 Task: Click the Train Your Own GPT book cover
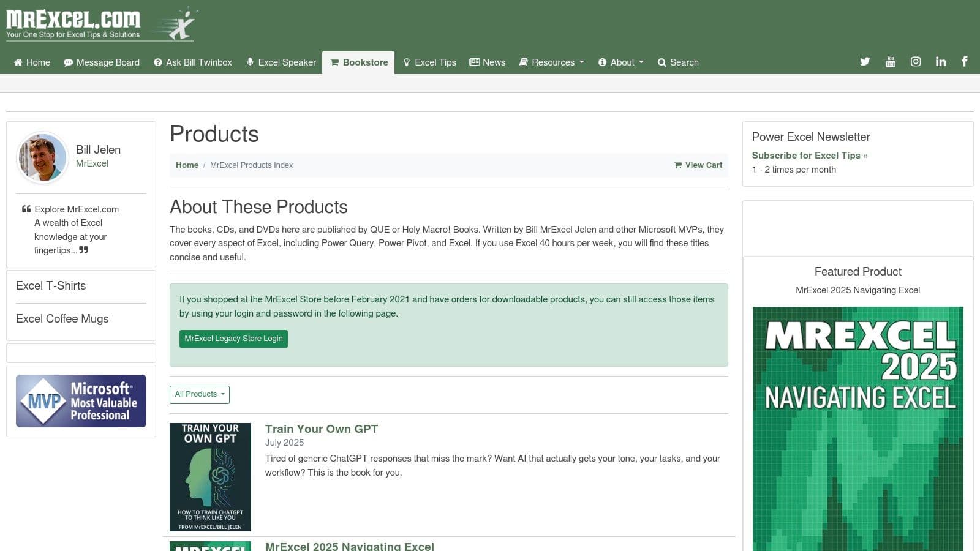tap(210, 477)
